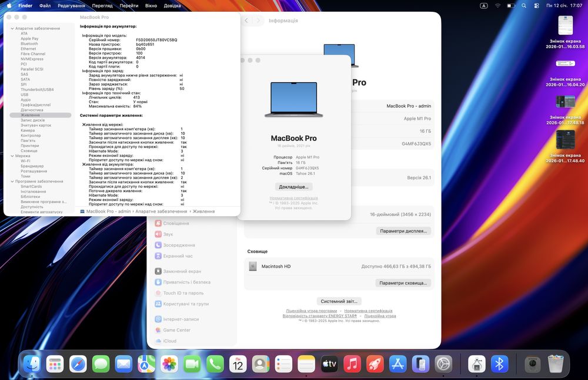Open the ENERGY STAR compliance link
This screenshot has height=380, width=588.
[x=320, y=316]
